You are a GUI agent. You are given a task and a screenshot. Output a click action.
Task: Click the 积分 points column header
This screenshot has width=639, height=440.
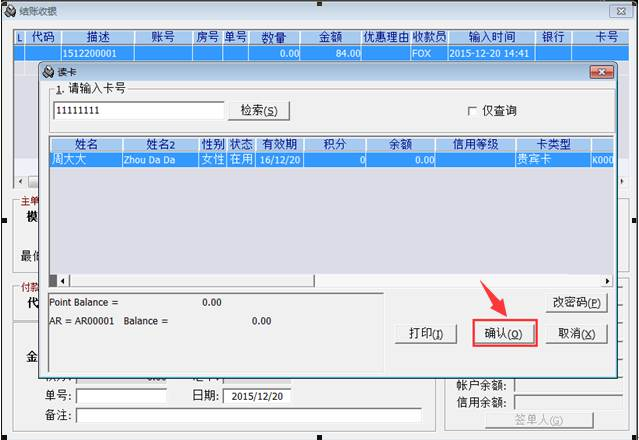coord(334,145)
